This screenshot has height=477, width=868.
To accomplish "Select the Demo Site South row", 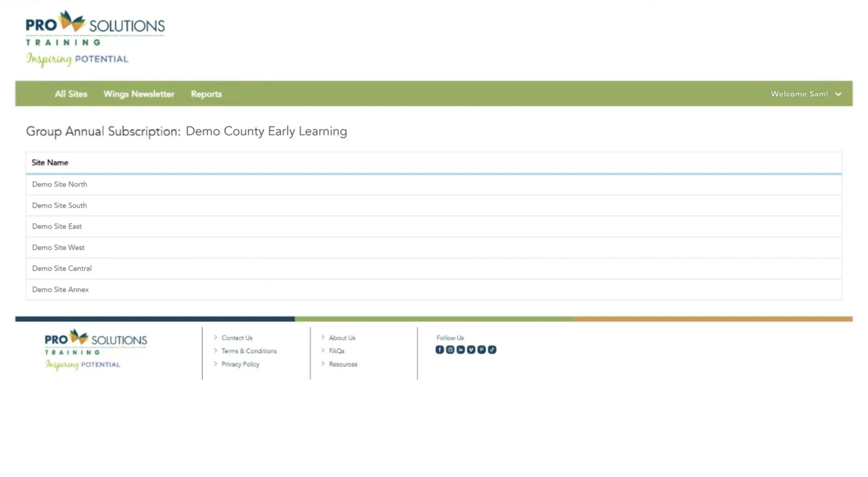I will tap(434, 205).
